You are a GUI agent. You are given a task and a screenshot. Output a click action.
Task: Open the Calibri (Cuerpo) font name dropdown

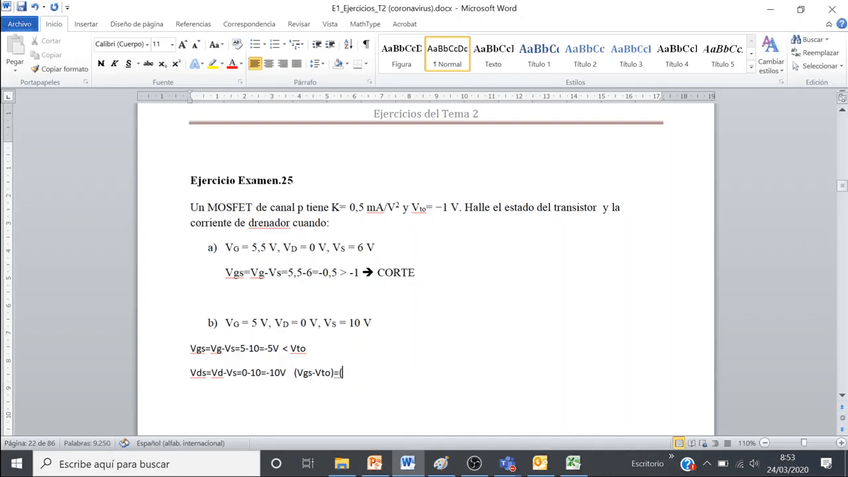click(x=147, y=44)
